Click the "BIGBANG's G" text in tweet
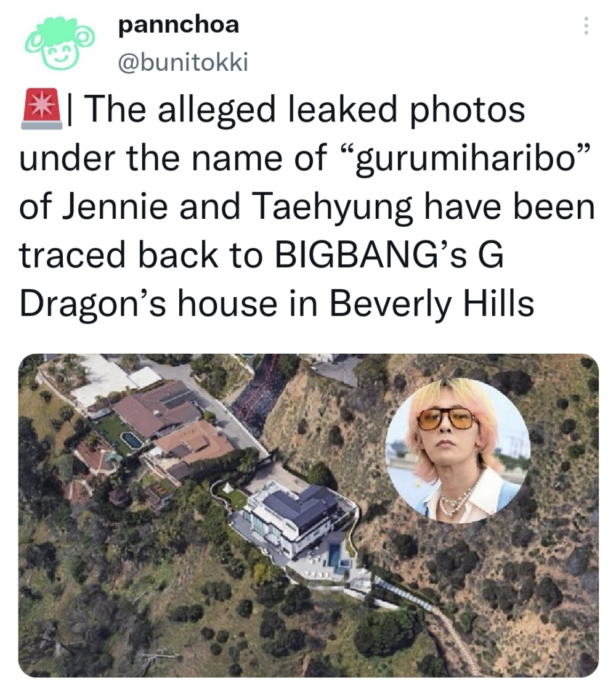The image size is (616, 689). tap(389, 255)
